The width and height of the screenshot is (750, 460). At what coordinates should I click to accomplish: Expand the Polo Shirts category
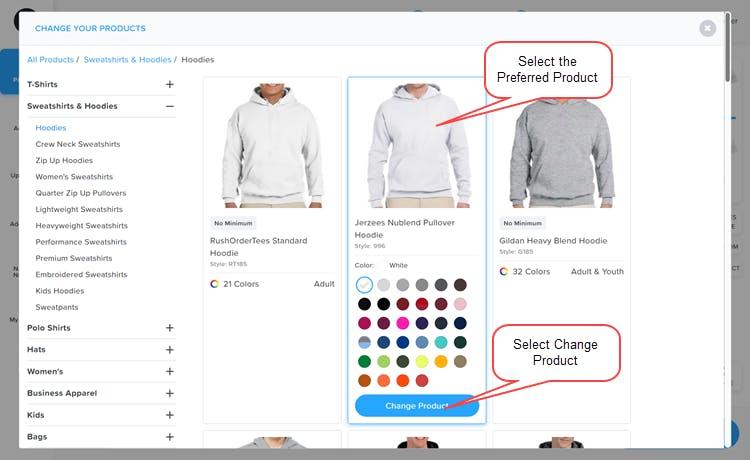tap(169, 328)
